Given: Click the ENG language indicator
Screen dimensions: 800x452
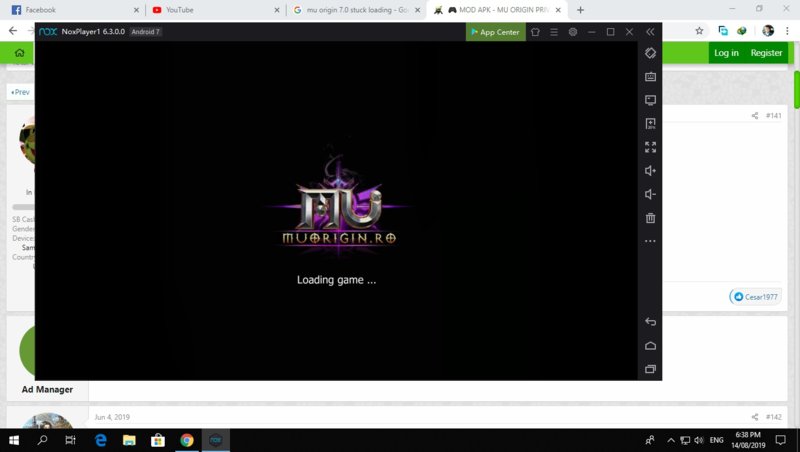Looking at the screenshot, I should coord(716,440).
